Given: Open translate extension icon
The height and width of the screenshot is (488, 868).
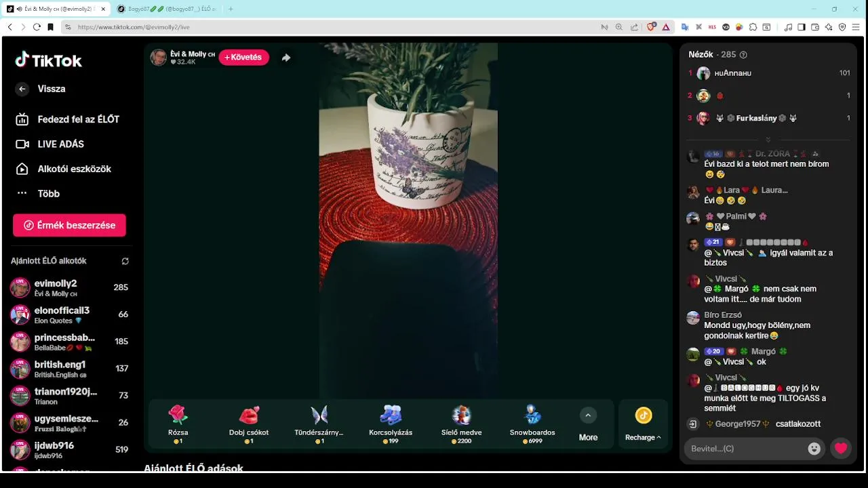Looking at the screenshot, I should pos(685,27).
